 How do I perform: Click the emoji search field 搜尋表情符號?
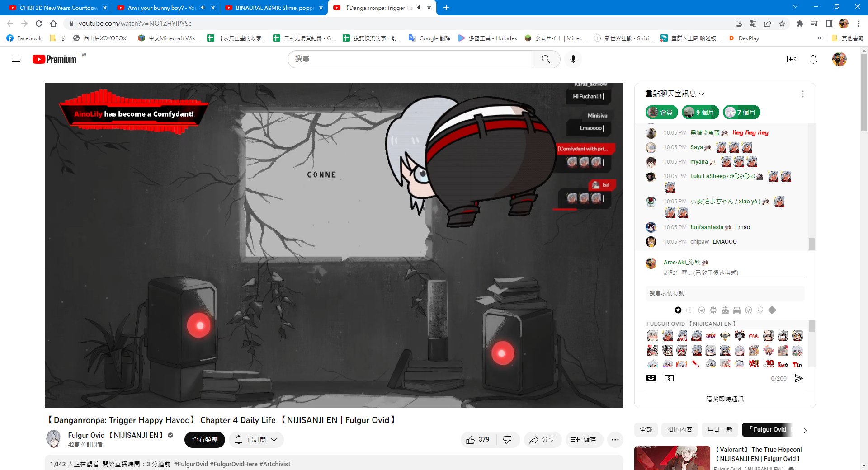tap(725, 293)
